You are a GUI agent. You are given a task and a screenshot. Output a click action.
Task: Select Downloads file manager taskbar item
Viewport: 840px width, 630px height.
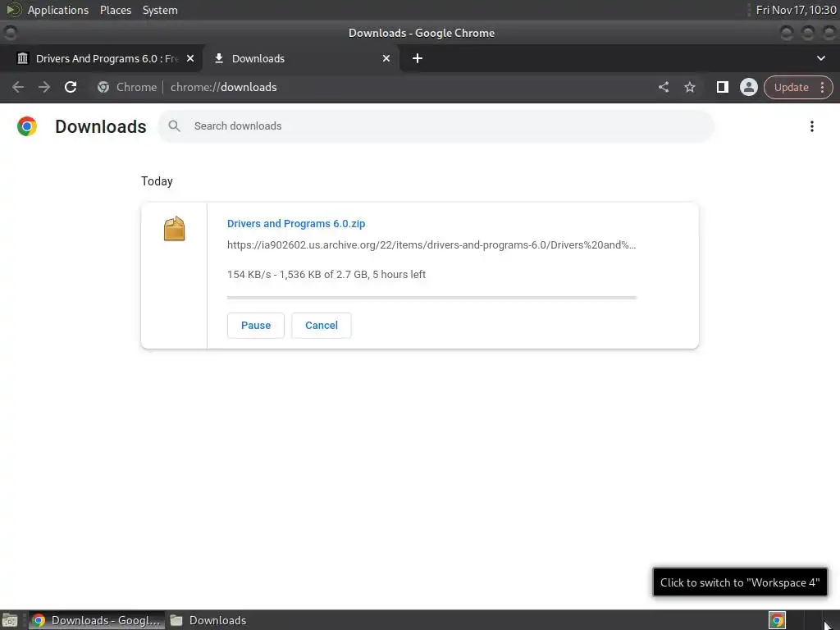coord(208,620)
